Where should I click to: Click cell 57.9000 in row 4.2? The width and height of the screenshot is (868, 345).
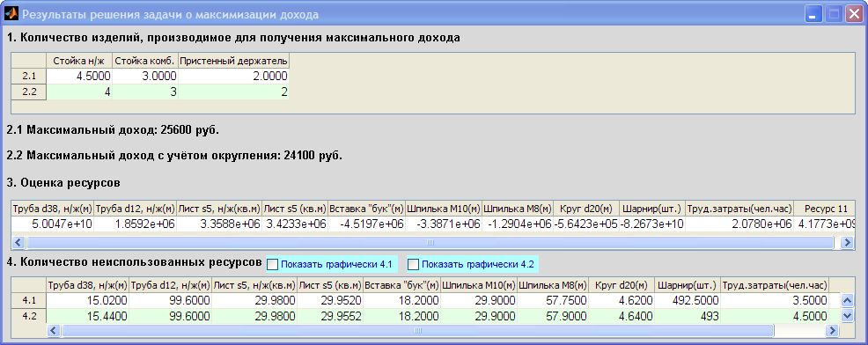(553, 316)
